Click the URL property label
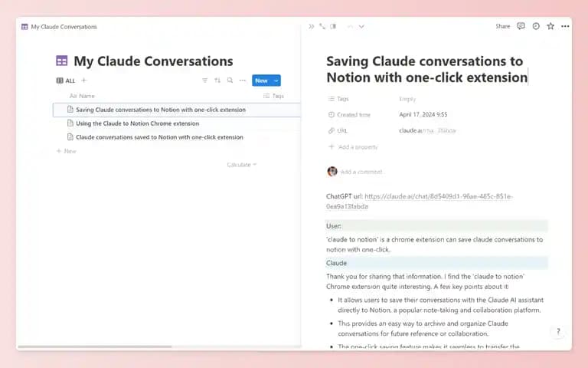This screenshot has width=588, height=368. pos(338,130)
